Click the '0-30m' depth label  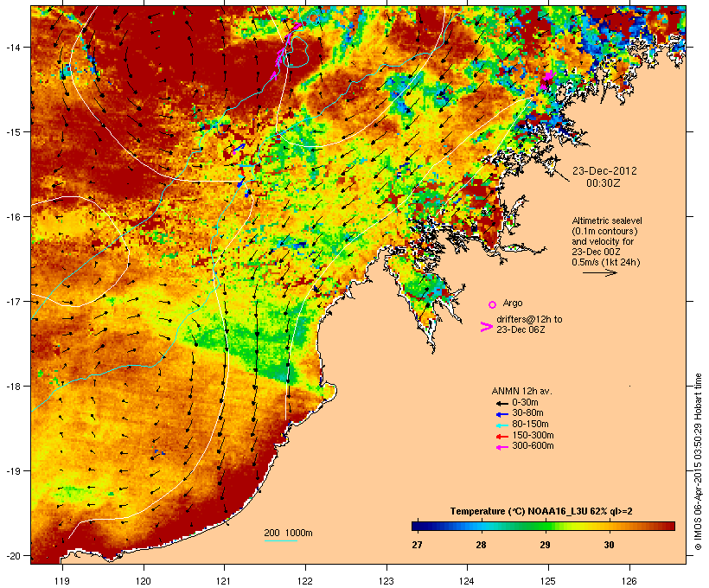[x=525, y=403]
